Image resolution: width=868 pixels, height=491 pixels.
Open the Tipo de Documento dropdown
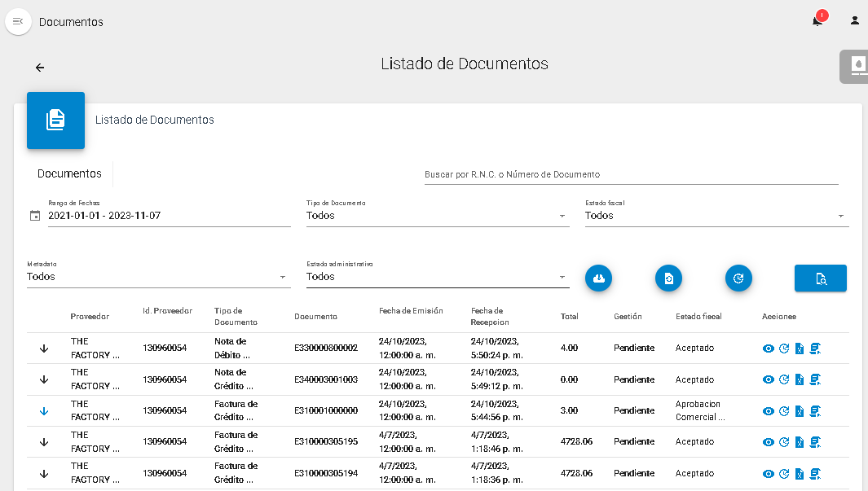[437, 216]
